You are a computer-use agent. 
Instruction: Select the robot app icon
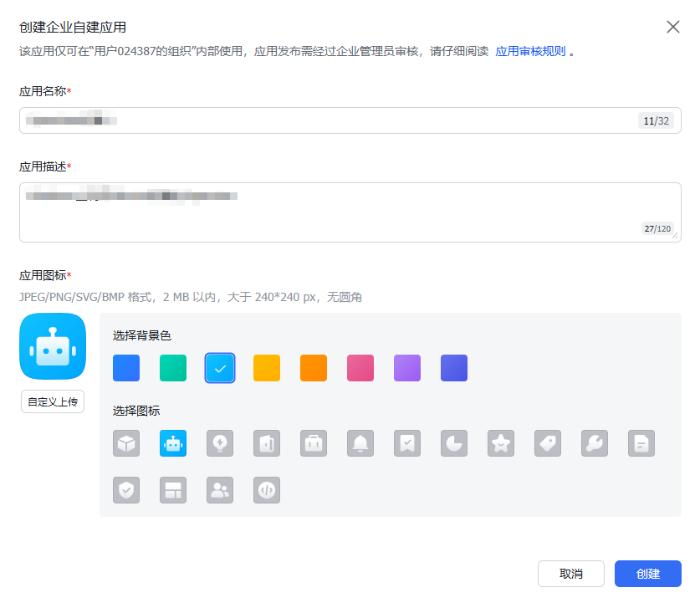(x=173, y=443)
